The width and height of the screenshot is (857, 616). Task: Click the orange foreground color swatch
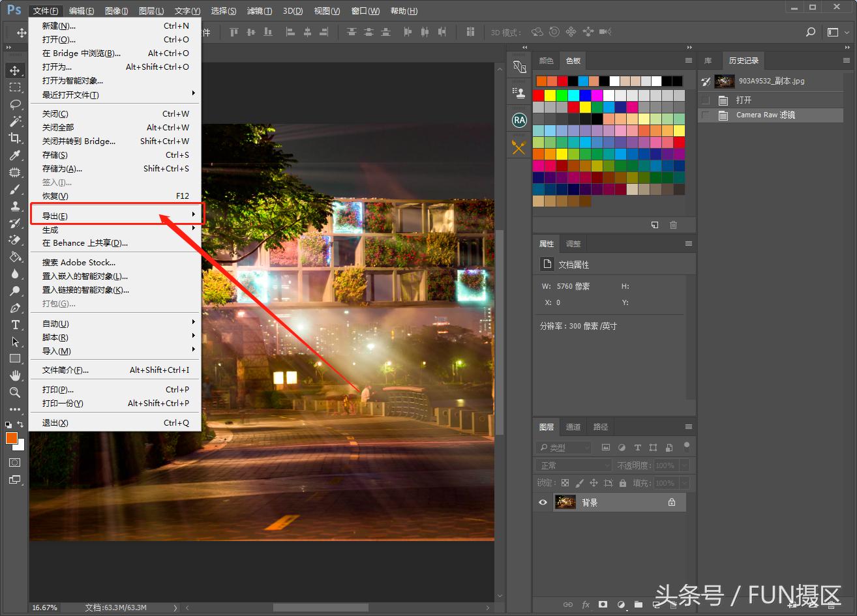tap(12, 438)
